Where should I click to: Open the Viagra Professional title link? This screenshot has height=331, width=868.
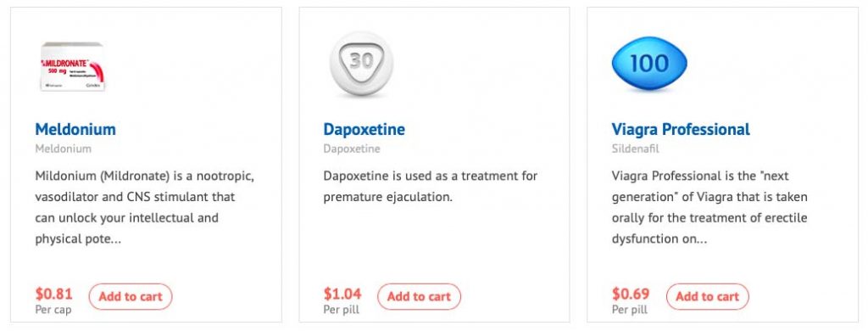click(681, 130)
